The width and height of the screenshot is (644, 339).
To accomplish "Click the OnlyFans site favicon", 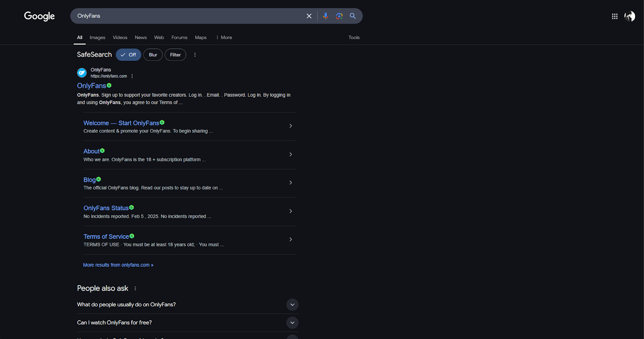I will coord(82,73).
